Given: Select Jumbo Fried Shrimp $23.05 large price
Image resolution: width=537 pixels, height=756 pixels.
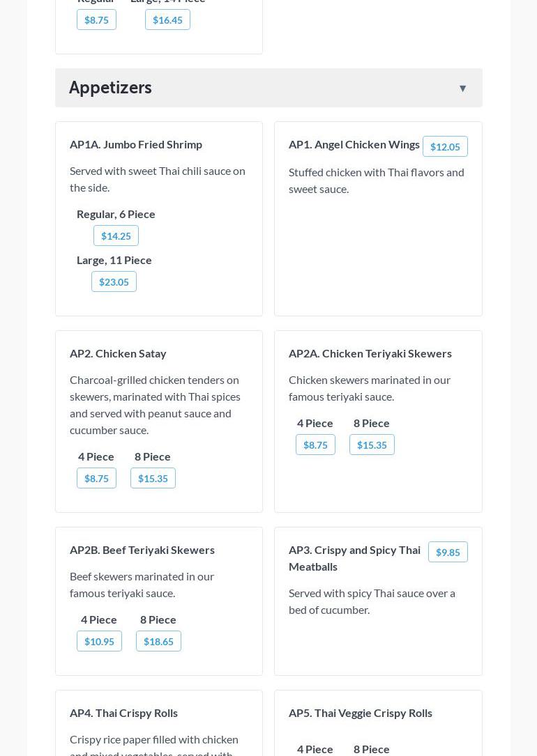Looking at the screenshot, I should [x=114, y=282].
